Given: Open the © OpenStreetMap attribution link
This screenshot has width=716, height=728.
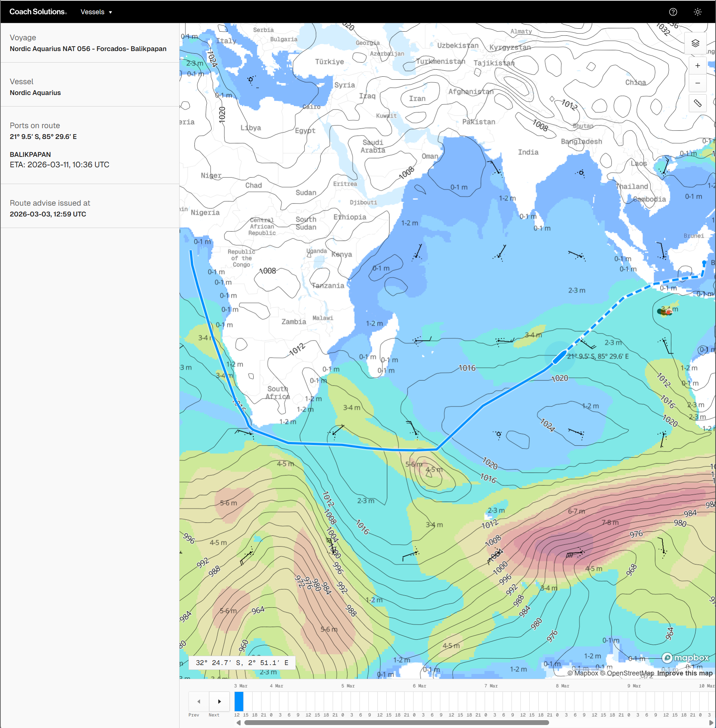Looking at the screenshot, I should pos(627,673).
